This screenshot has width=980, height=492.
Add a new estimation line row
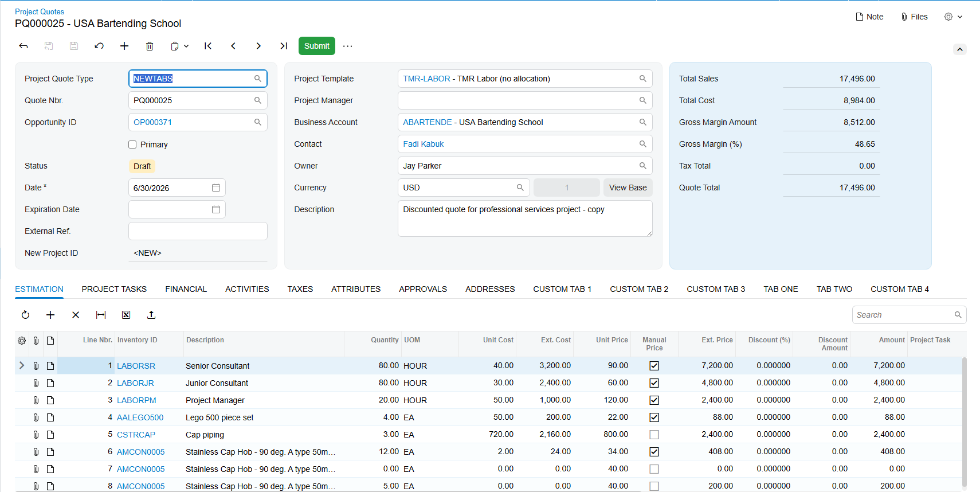pos(50,315)
